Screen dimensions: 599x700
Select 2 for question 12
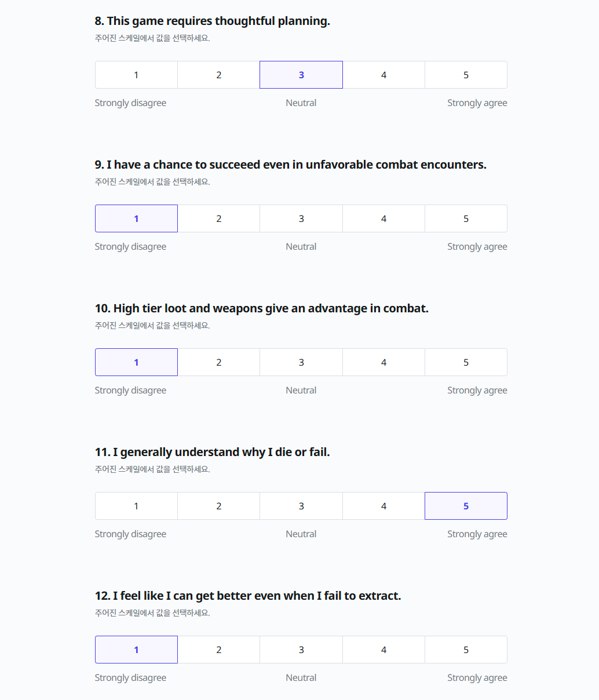click(218, 650)
